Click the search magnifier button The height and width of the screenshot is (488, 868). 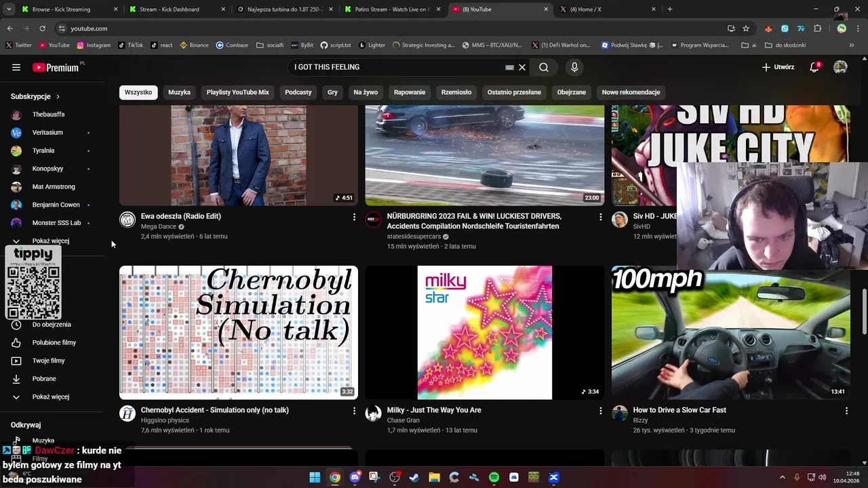point(544,67)
